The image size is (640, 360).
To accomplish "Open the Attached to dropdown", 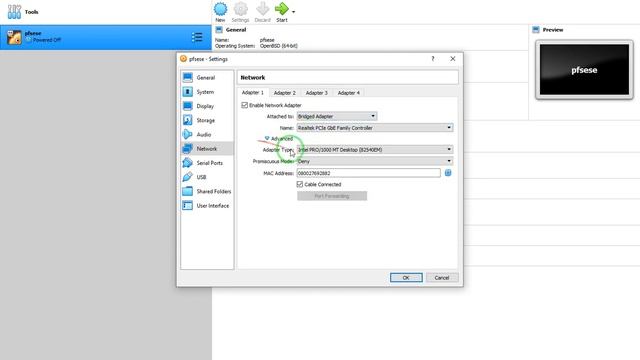I will tap(337, 116).
